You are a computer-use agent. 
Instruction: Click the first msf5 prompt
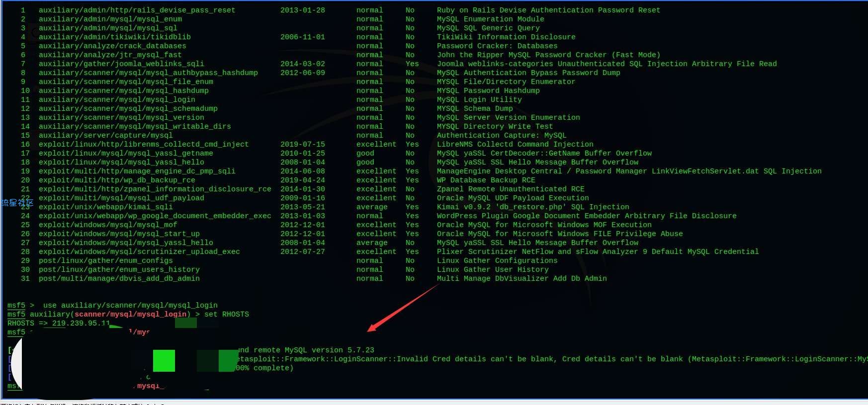point(16,305)
